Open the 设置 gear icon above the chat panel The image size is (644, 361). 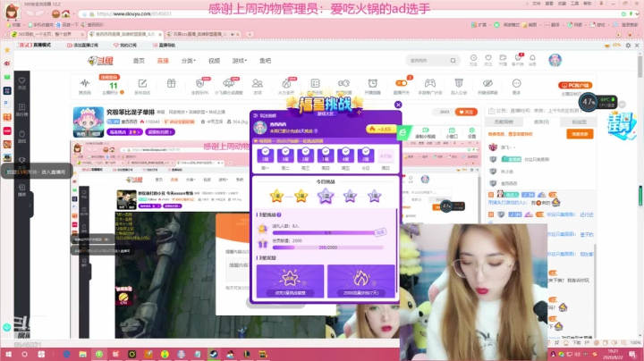[x=471, y=132]
